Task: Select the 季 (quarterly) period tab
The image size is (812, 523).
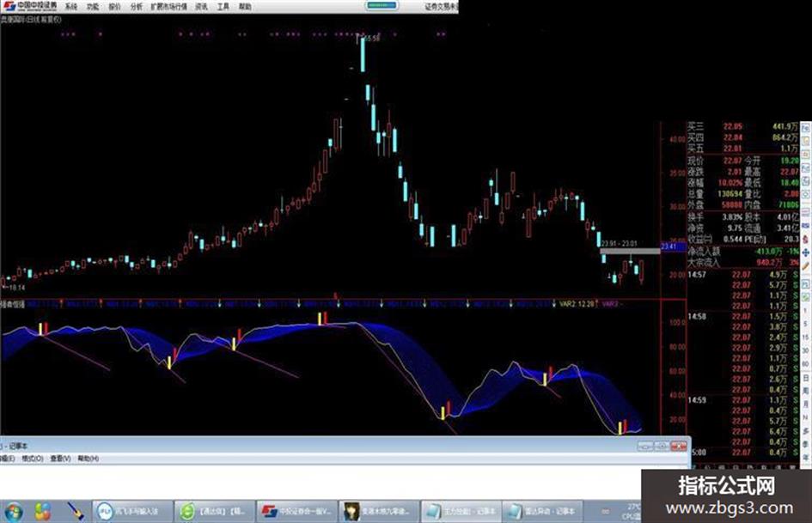Action: (x=806, y=444)
